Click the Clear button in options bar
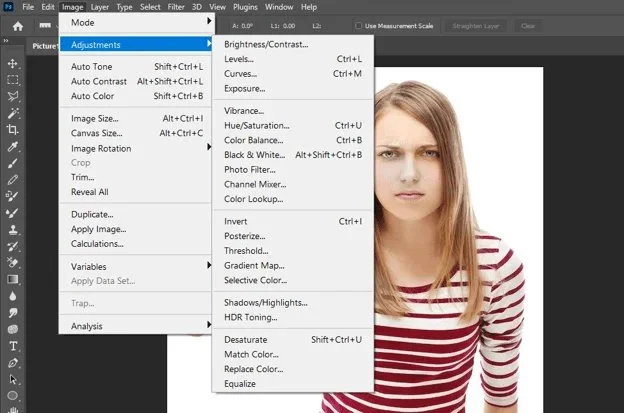624x413 pixels. pos(528,26)
